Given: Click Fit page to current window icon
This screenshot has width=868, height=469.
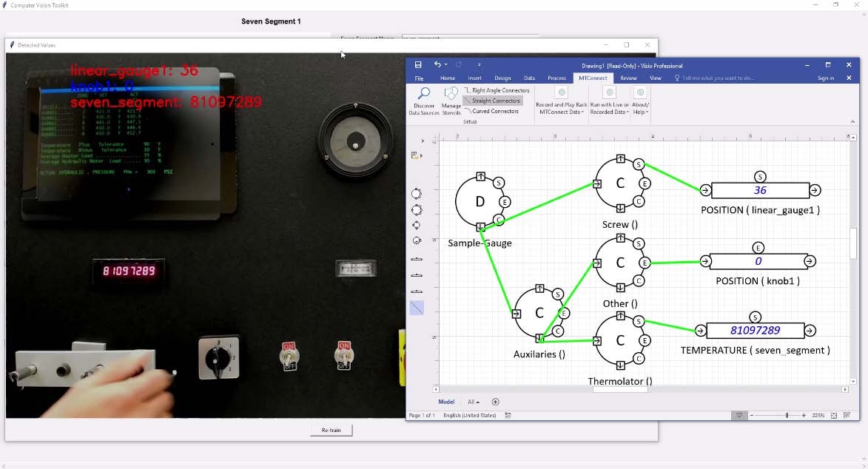Looking at the screenshot, I should [x=834, y=415].
